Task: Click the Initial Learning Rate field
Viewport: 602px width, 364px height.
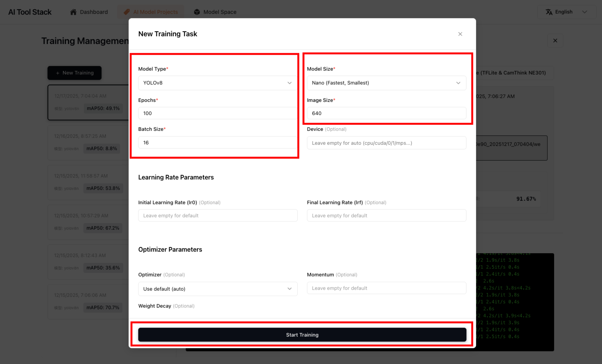Action: 217,216
